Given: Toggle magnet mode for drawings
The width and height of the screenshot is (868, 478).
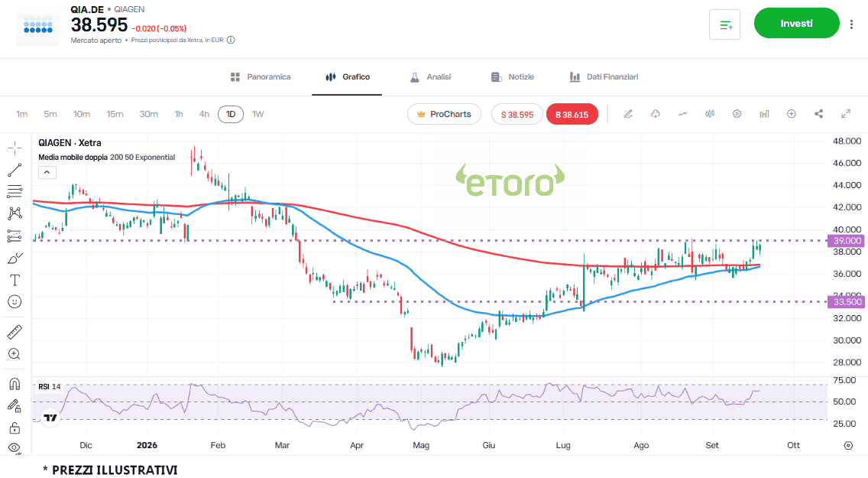Looking at the screenshot, I should point(15,384).
